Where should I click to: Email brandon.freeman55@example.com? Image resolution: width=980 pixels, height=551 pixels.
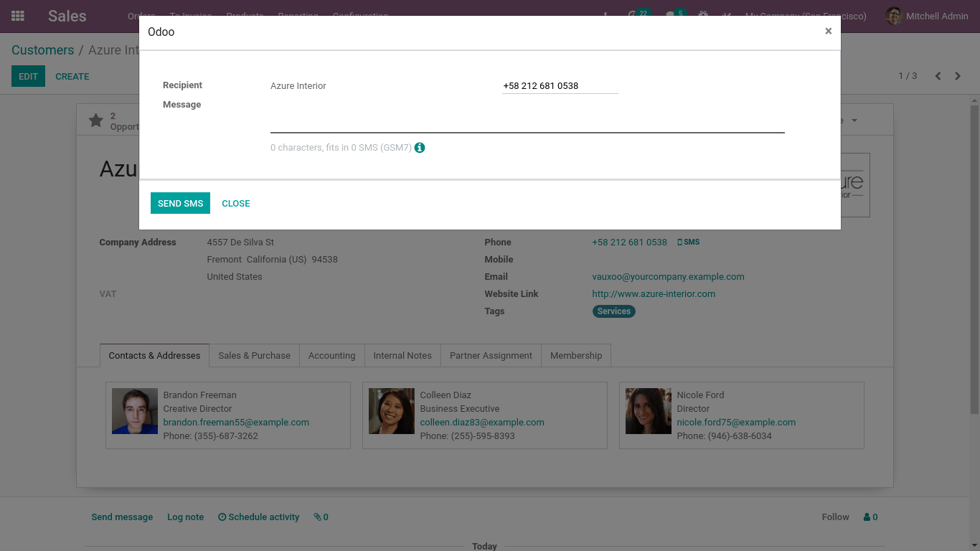pyautogui.click(x=236, y=423)
